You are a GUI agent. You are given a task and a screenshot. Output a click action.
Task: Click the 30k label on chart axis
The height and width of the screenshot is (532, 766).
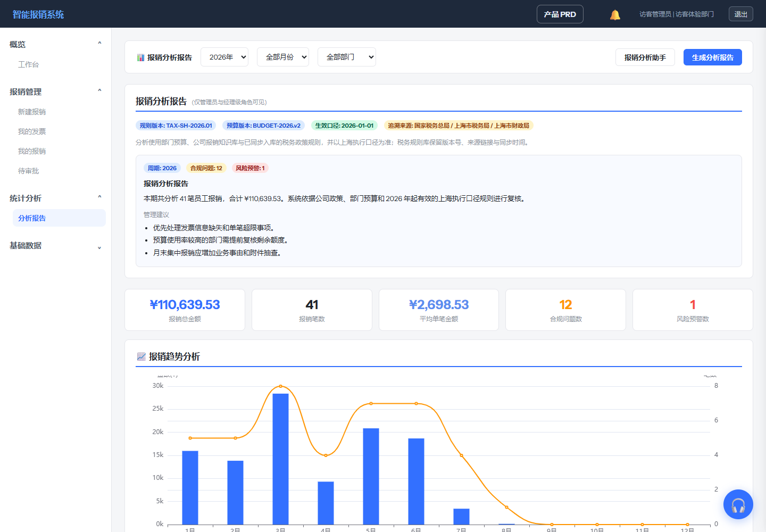(158, 386)
